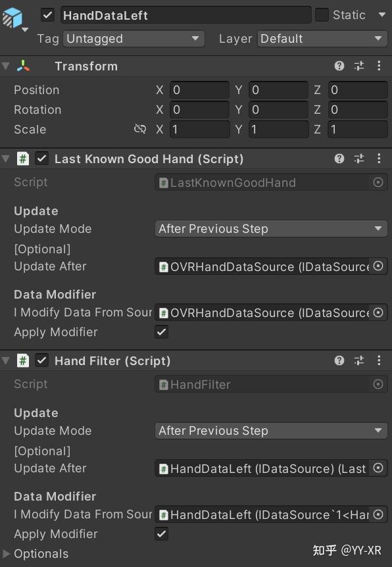Screen dimensions: 392x567
Task: Open the Transform kebab menu
Action: [379, 66]
